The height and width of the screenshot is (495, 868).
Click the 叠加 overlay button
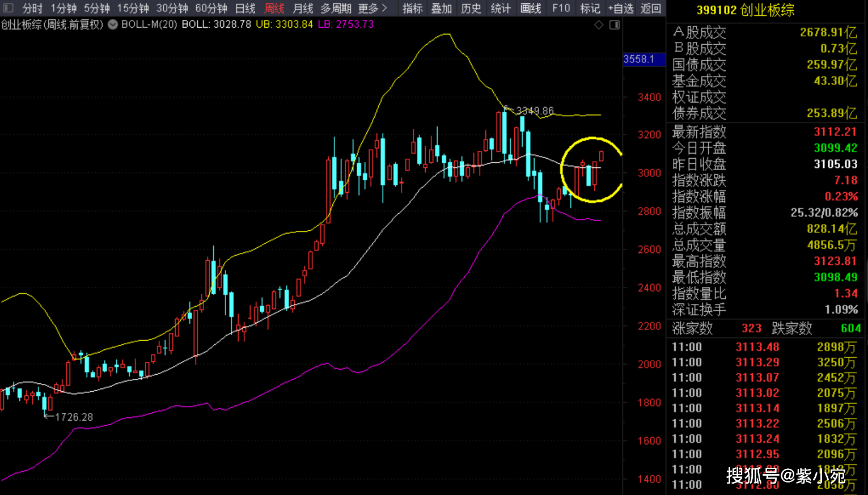[442, 9]
